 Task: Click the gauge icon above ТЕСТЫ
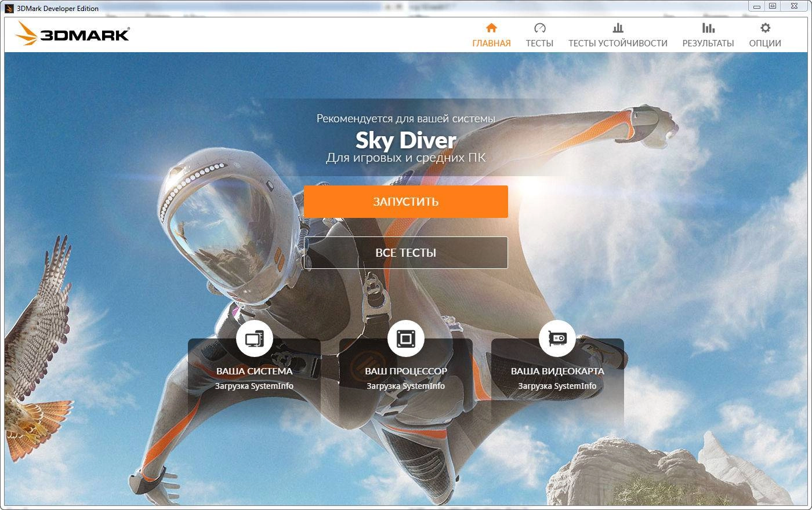[539, 28]
